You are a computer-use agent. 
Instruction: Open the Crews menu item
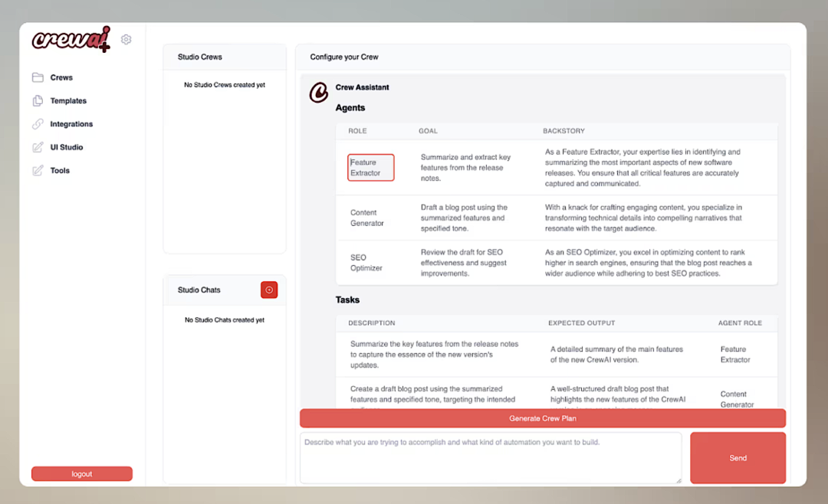point(61,77)
